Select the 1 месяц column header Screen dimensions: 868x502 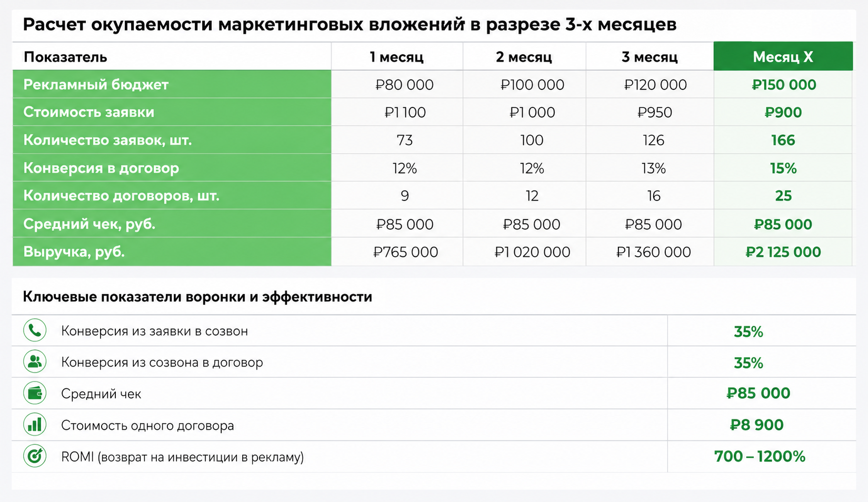click(397, 56)
